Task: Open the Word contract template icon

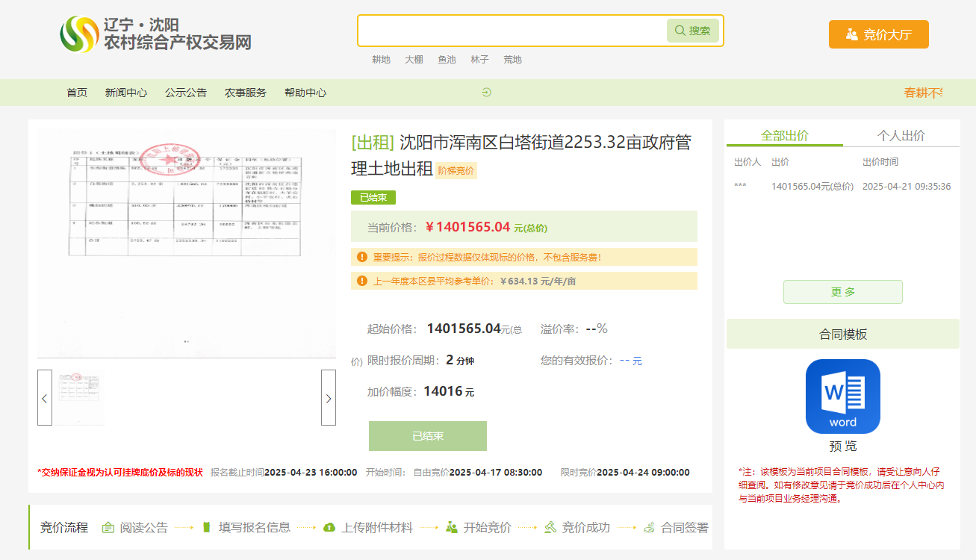Action: point(843,396)
